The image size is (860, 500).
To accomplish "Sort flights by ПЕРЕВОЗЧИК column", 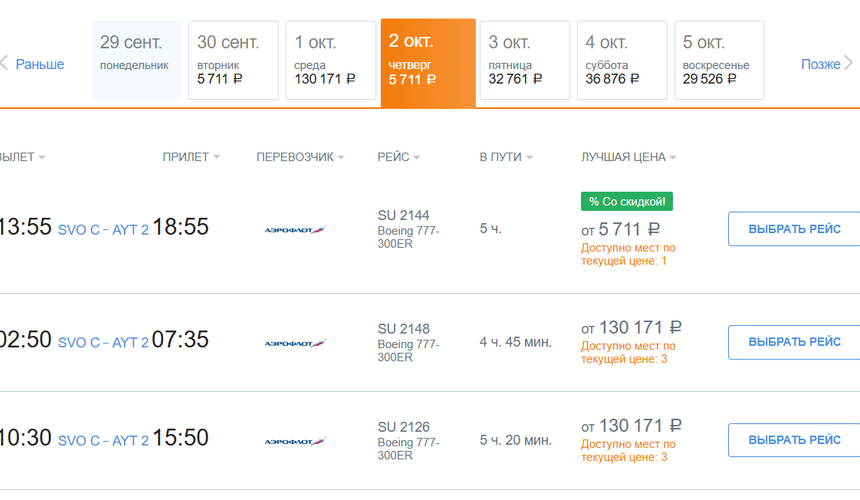I will [x=300, y=157].
